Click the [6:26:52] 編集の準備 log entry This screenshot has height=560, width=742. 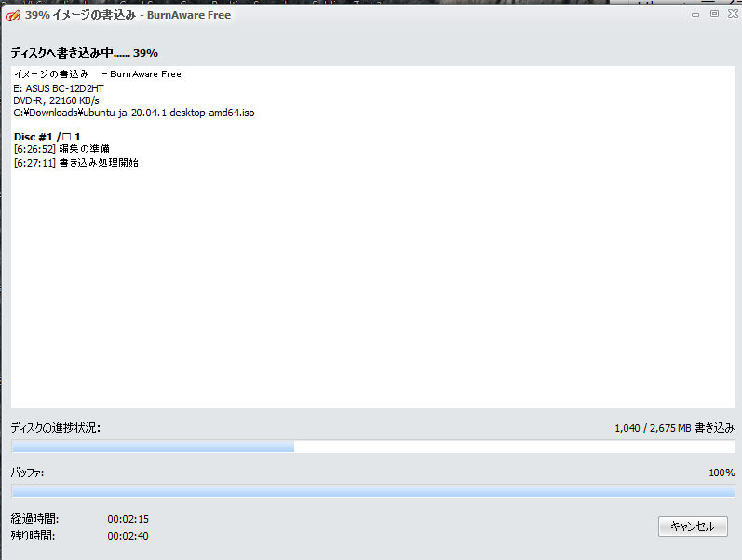click(62, 149)
